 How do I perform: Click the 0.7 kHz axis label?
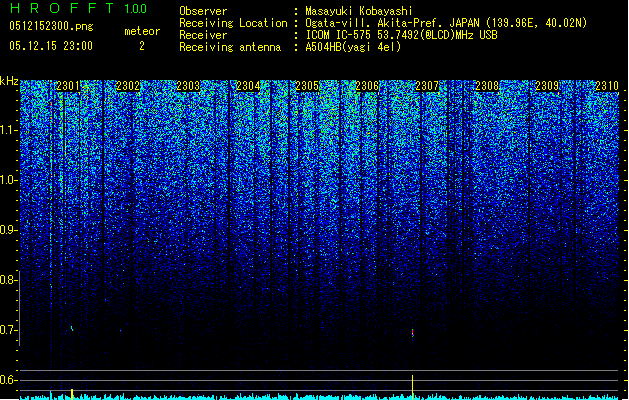[x=8, y=330]
